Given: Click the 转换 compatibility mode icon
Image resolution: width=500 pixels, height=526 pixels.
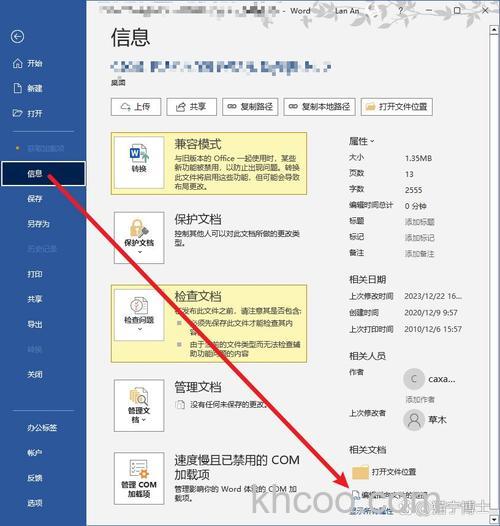Looking at the screenshot, I should 139,162.
